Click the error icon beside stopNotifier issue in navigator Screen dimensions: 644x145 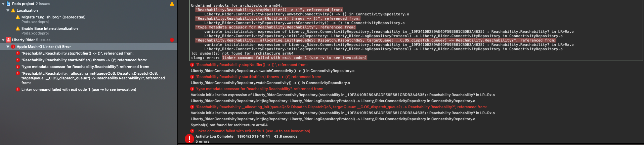[x=18, y=53]
